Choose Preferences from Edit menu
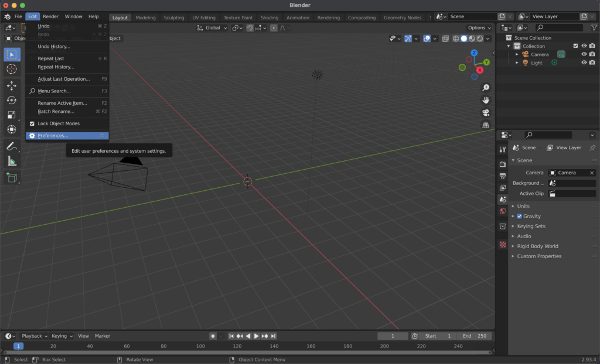 [x=67, y=136]
